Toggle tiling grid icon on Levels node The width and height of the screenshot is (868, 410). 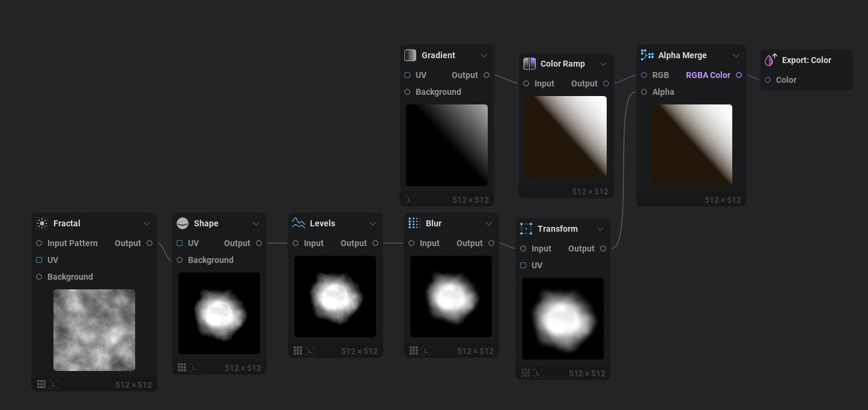tap(298, 351)
